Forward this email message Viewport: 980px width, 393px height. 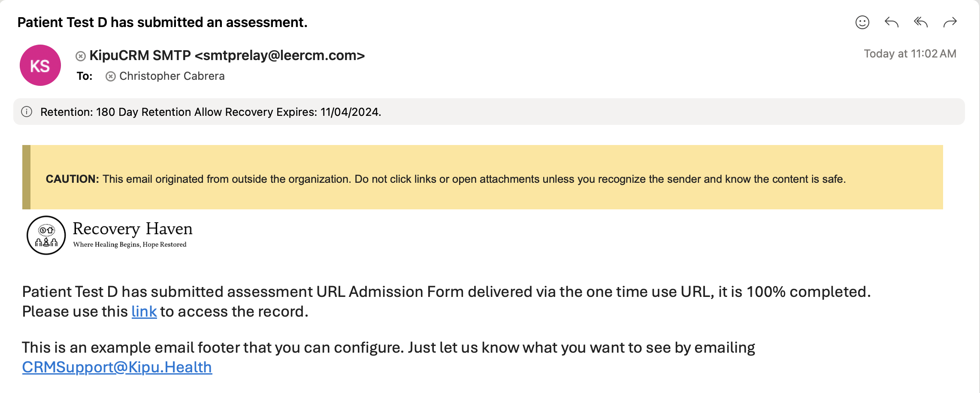950,22
